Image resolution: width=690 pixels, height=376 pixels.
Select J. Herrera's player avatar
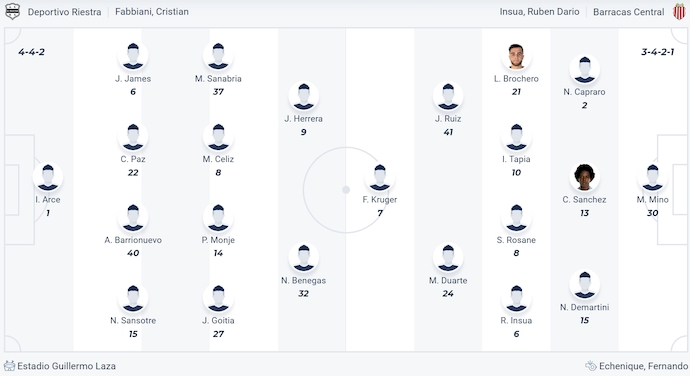point(304,96)
